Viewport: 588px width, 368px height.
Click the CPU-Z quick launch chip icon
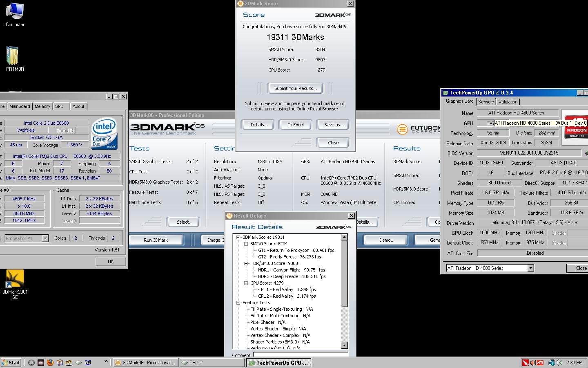point(78,363)
